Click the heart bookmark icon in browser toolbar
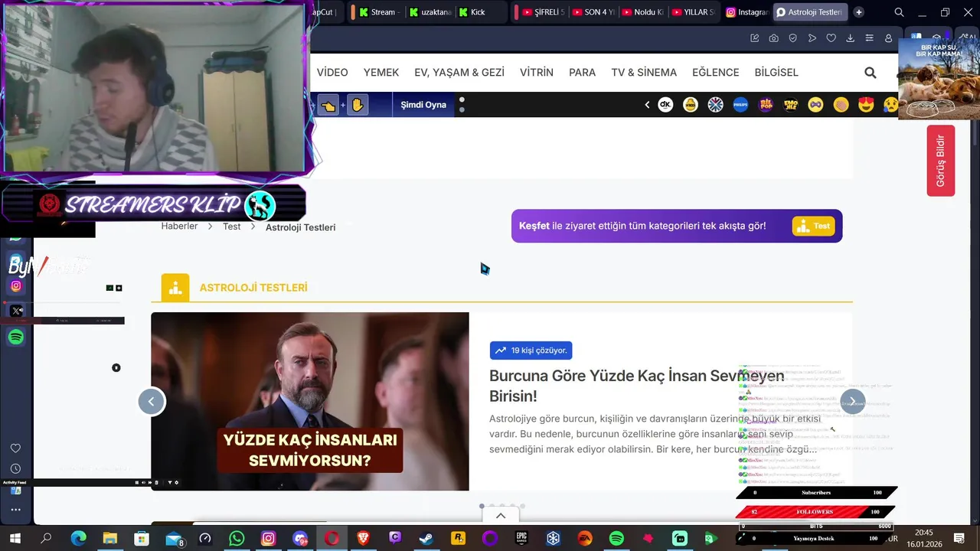The height and width of the screenshot is (551, 980). coord(831,38)
